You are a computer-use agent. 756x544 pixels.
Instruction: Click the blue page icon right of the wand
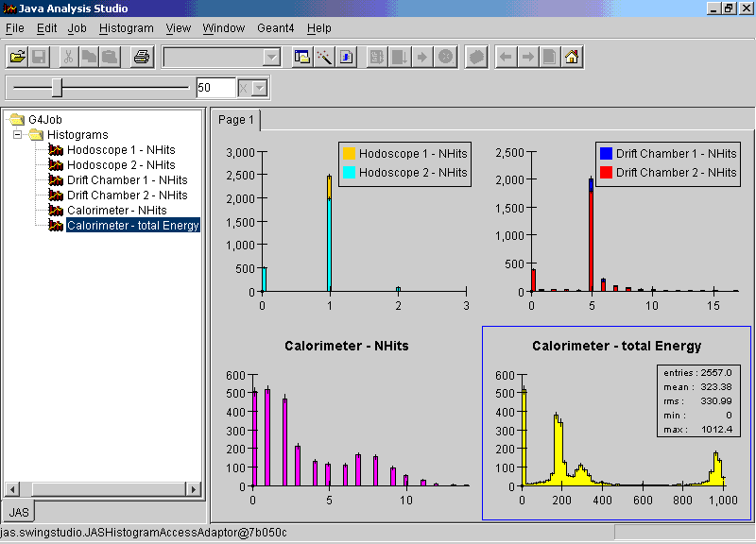tap(347, 57)
